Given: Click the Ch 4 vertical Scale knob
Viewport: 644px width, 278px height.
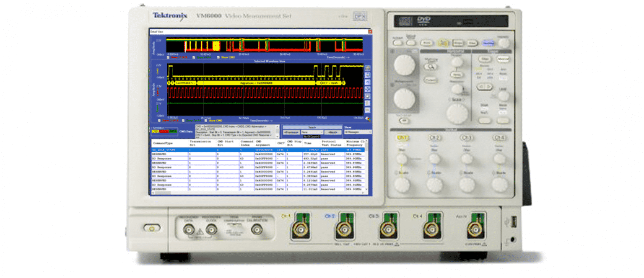Looking at the screenshot, I should point(499,184).
